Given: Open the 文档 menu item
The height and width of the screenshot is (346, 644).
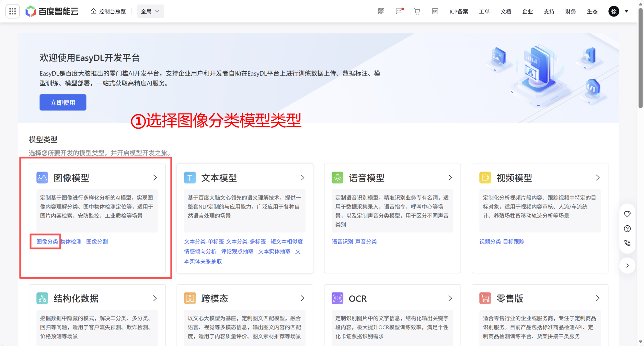Looking at the screenshot, I should 506,12.
